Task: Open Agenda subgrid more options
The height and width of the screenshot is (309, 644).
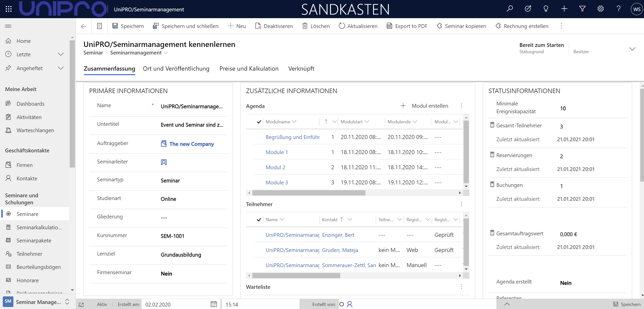Action: tap(462, 106)
